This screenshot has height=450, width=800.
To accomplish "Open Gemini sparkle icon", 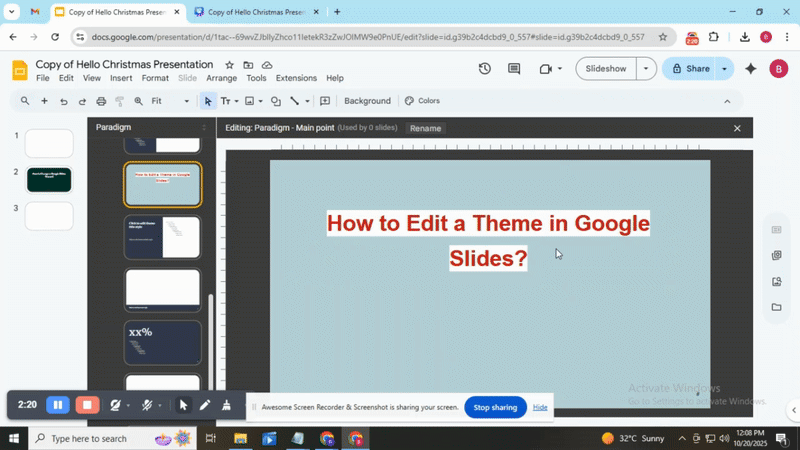I will pos(751,69).
